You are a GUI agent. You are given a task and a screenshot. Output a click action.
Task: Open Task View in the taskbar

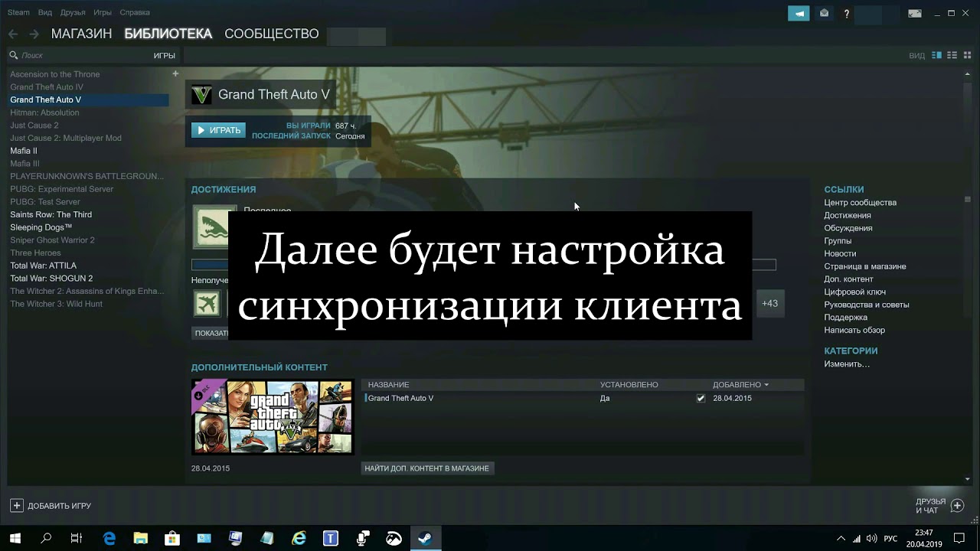click(x=77, y=538)
